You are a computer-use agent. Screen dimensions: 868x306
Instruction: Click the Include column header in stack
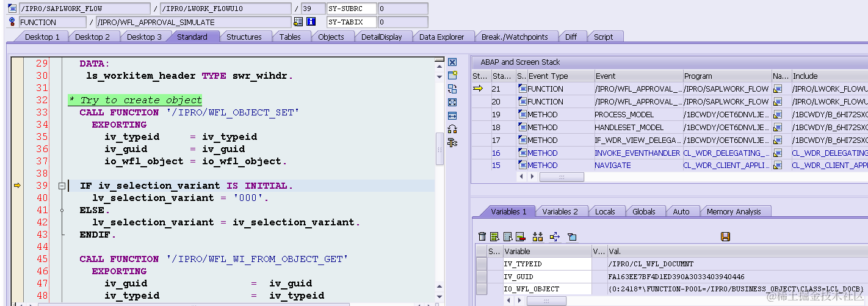click(830, 76)
